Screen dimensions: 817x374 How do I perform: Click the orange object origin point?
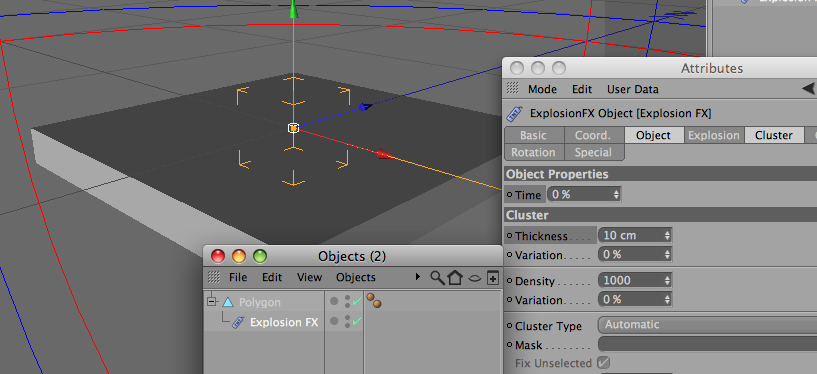tap(293, 128)
